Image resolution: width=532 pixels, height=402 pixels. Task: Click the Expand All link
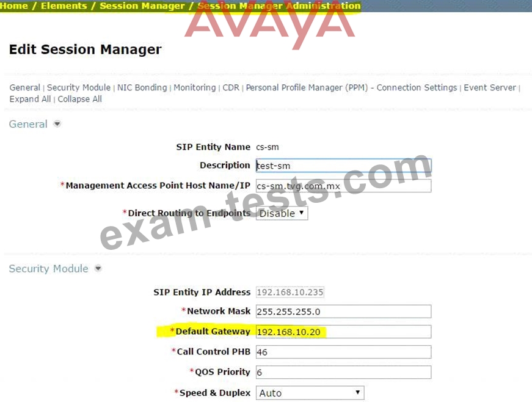tap(30, 99)
